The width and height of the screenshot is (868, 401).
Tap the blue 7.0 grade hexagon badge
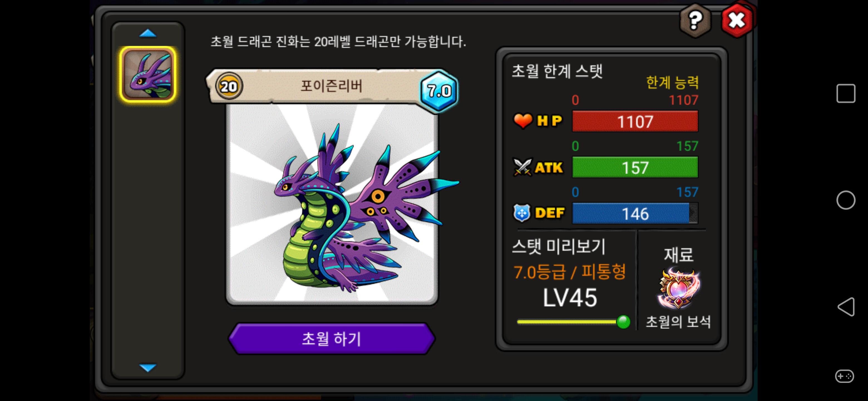point(439,91)
